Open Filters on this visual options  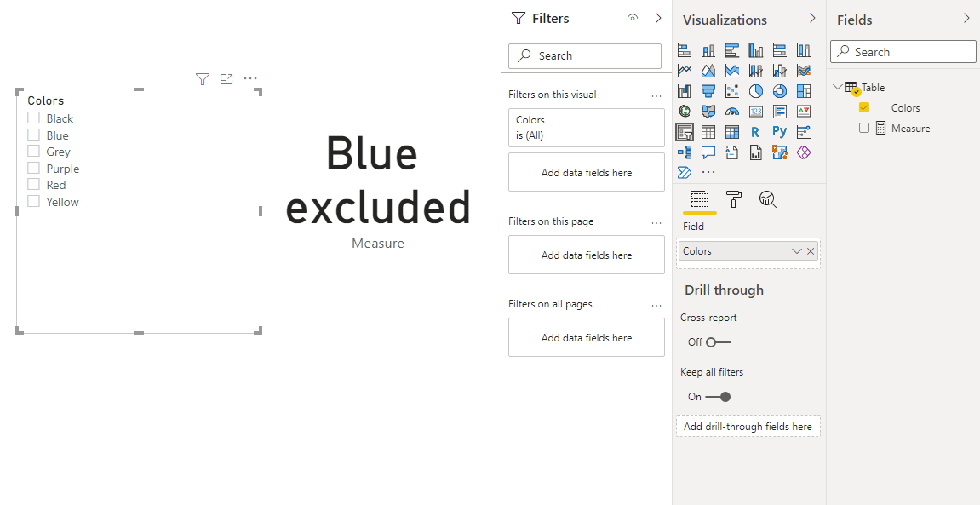point(656,96)
